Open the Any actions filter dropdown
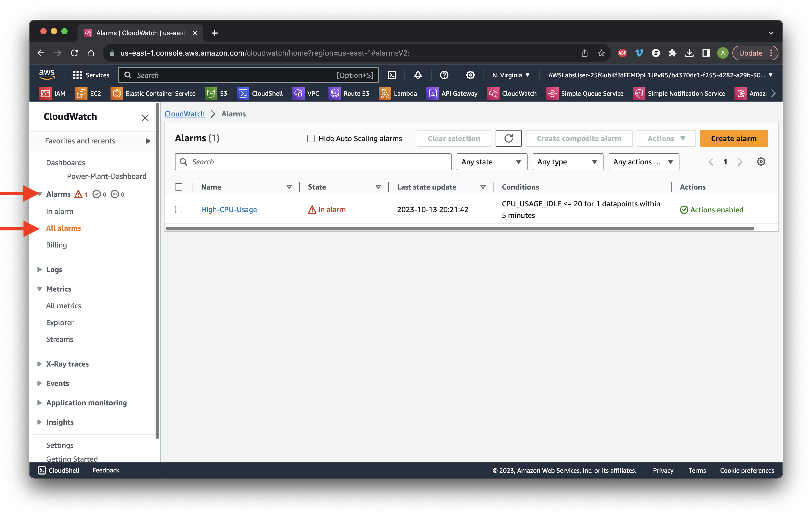812x517 pixels. (x=643, y=162)
